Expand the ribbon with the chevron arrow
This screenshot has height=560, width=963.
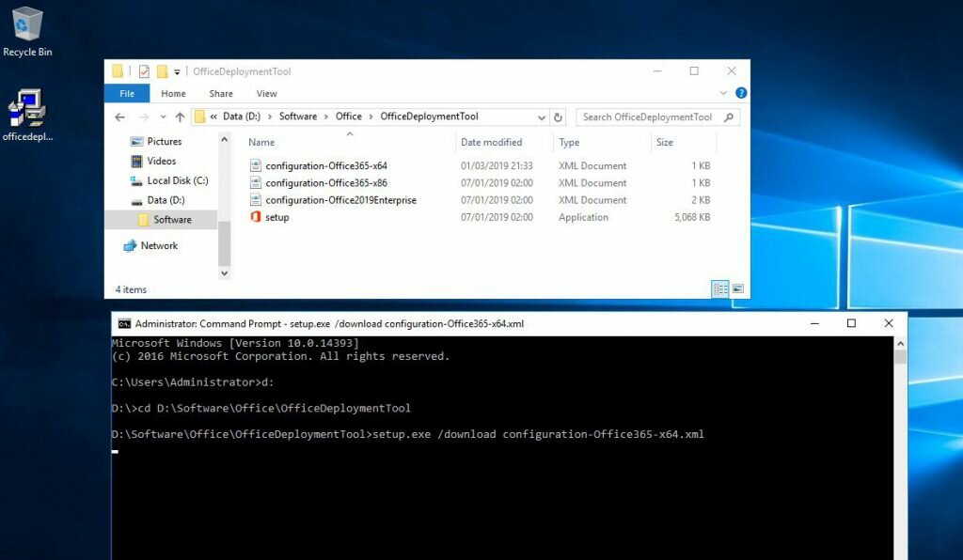(x=723, y=93)
